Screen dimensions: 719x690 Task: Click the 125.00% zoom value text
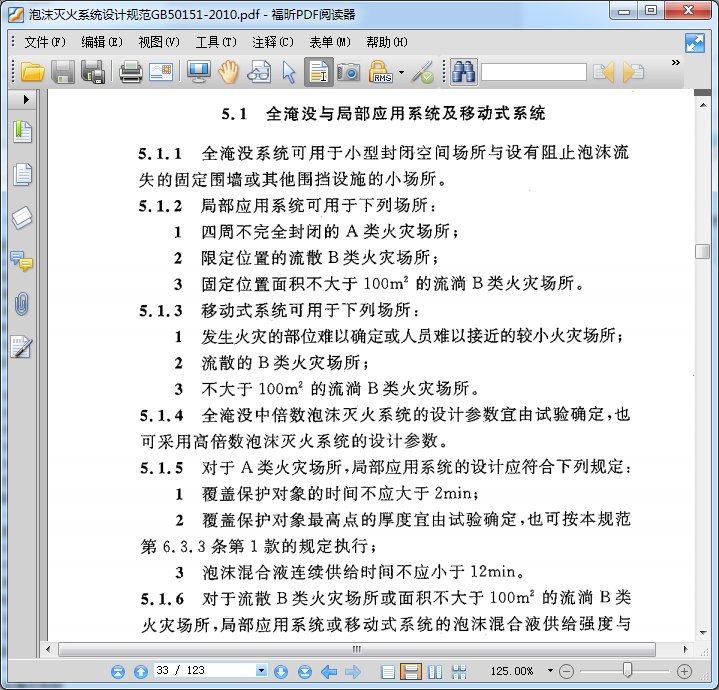tap(512, 671)
